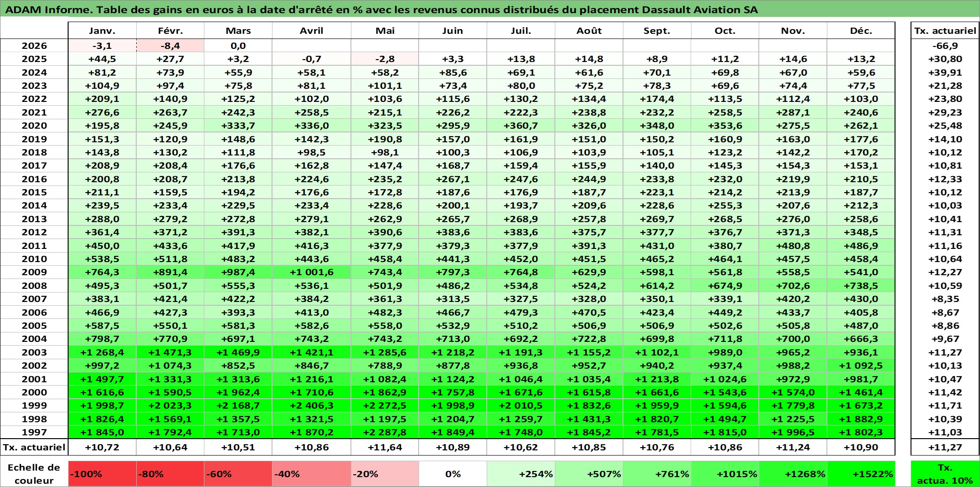Click the +190,8 cell in May 2019
The image size is (980, 487).
[x=385, y=139]
